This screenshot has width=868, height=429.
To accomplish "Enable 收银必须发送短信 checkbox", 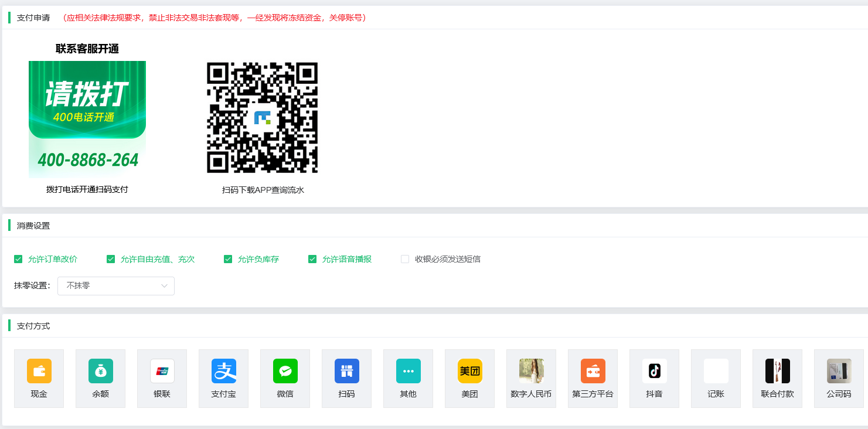I will coord(405,259).
